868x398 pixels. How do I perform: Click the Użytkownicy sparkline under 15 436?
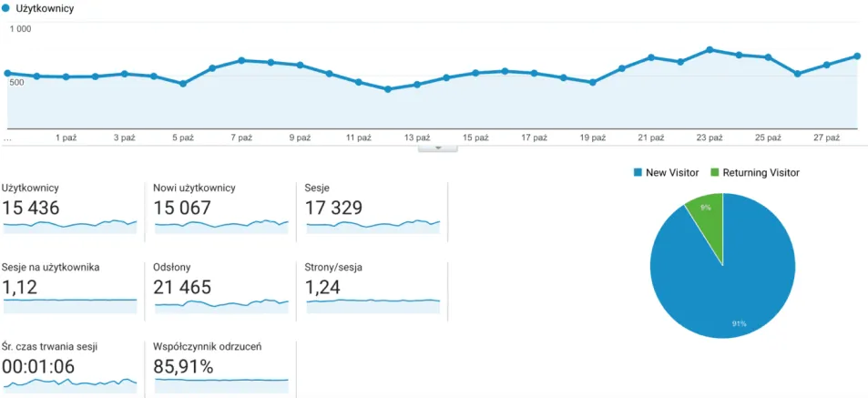(70, 227)
